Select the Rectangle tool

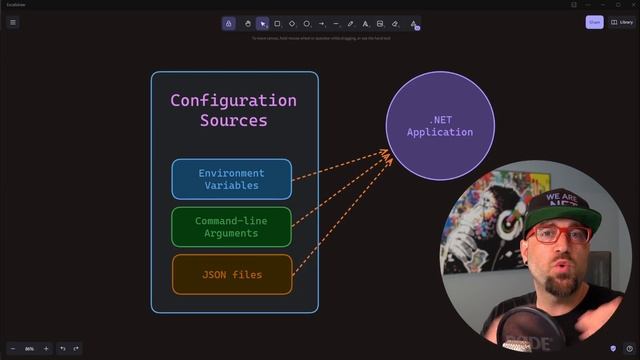point(277,24)
